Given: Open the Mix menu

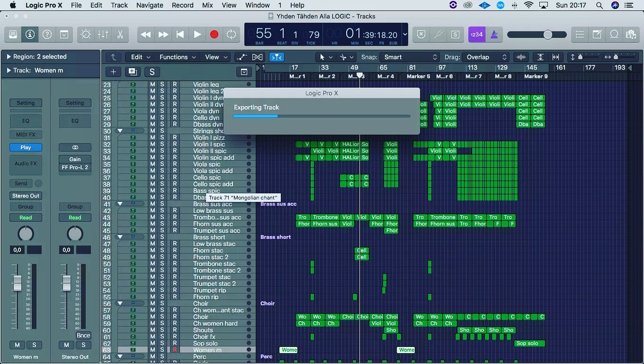Looking at the screenshot, I should pos(208,5).
